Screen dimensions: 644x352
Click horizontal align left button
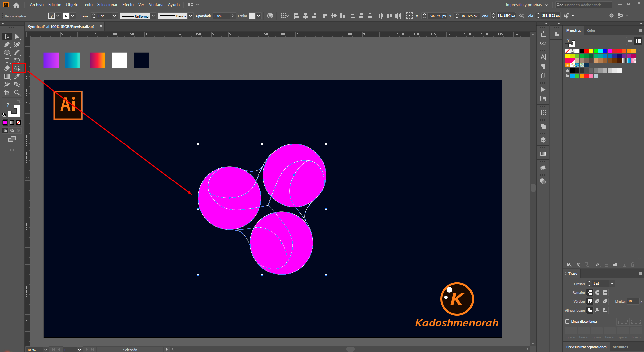297,16
